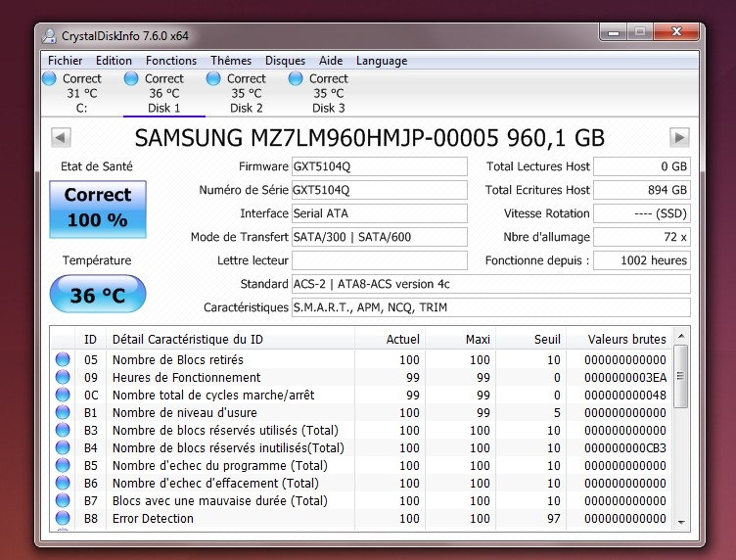This screenshot has width=736, height=560.
Task: Click the CrystalDiskInfo title bar app icon
Action: click(x=50, y=35)
